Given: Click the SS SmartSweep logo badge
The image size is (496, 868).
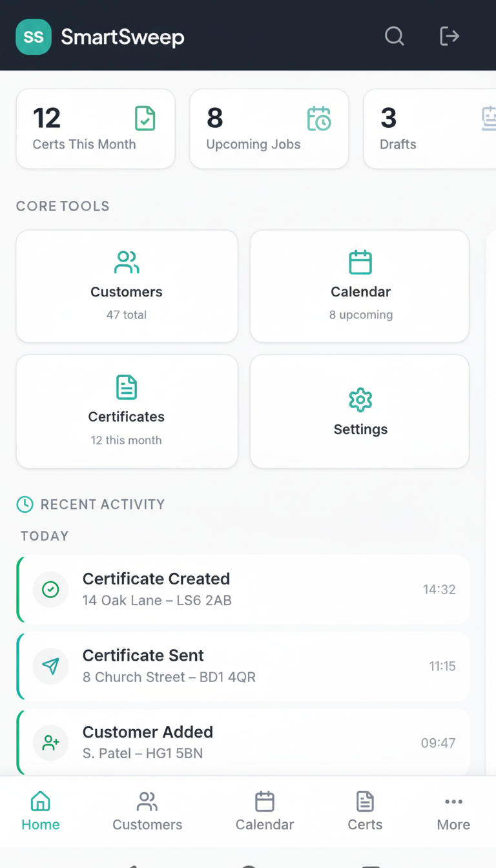Looking at the screenshot, I should click(x=34, y=37).
